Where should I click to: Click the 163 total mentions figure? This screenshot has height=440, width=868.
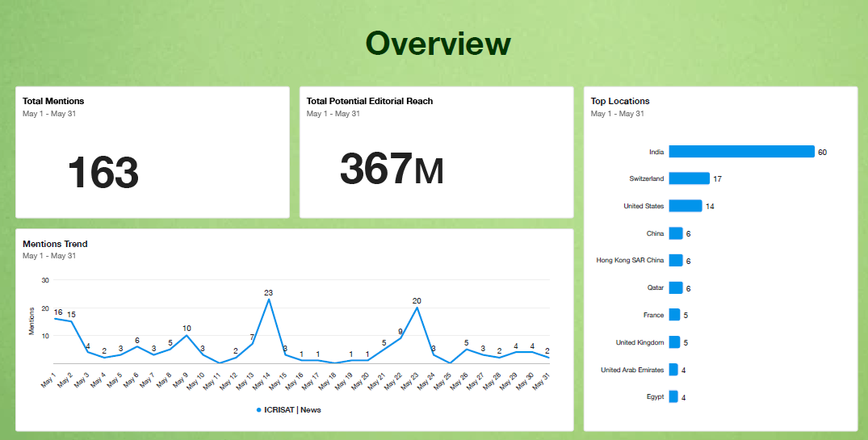coord(103,173)
